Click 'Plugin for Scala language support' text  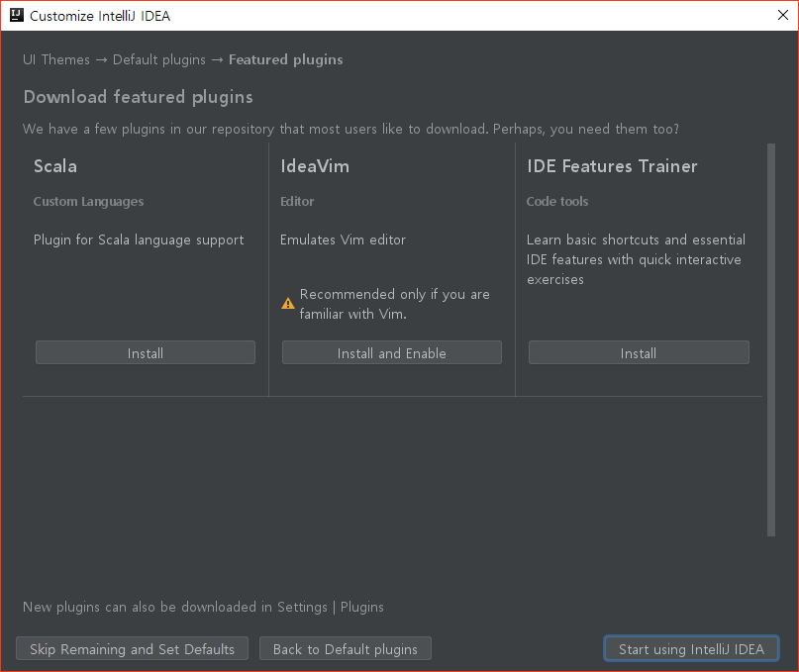point(139,240)
